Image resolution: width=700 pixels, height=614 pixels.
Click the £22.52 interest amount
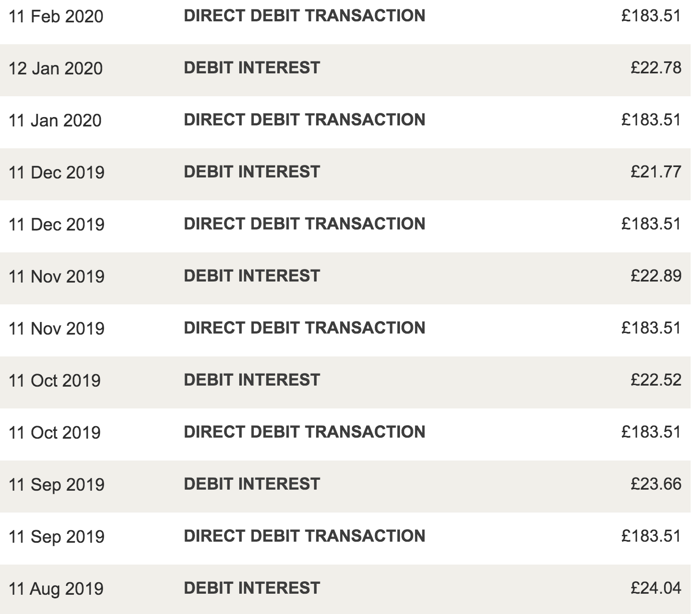(x=656, y=380)
